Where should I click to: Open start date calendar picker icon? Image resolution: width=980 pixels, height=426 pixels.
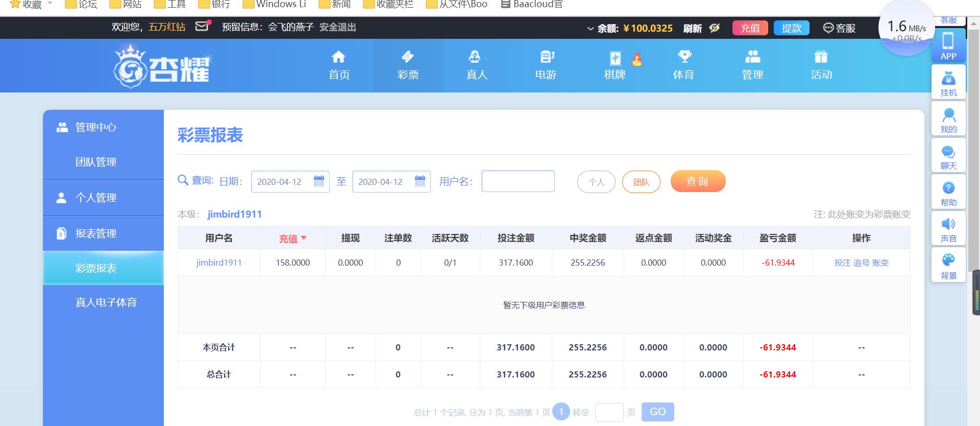319,181
